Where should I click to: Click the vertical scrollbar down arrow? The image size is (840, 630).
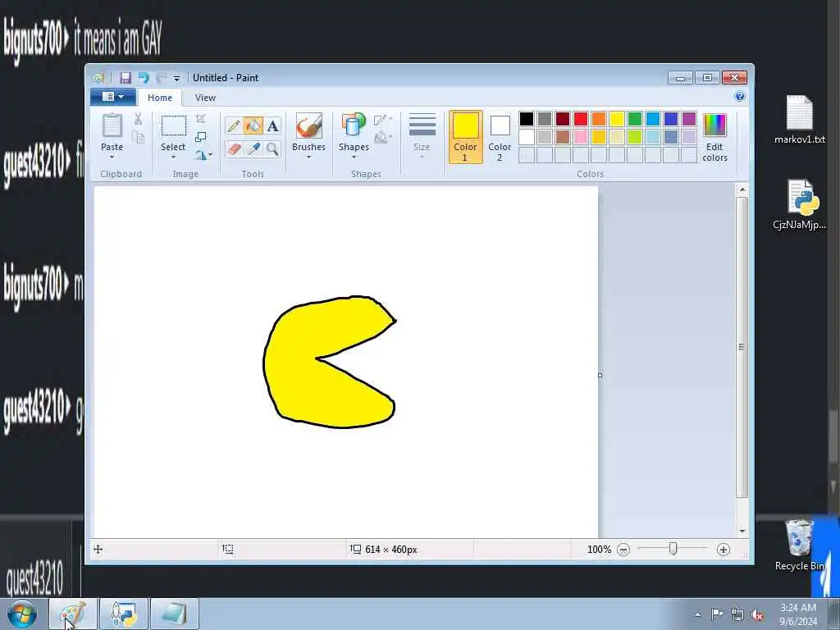(x=742, y=531)
